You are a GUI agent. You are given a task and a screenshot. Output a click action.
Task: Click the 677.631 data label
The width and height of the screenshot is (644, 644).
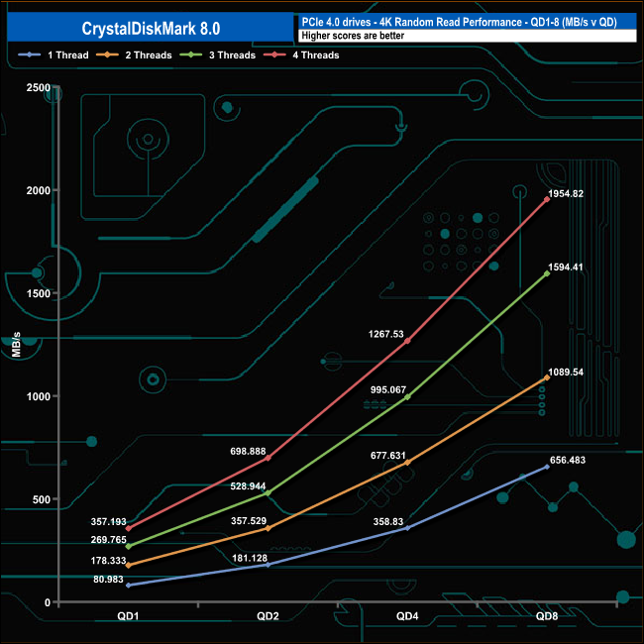[388, 456]
